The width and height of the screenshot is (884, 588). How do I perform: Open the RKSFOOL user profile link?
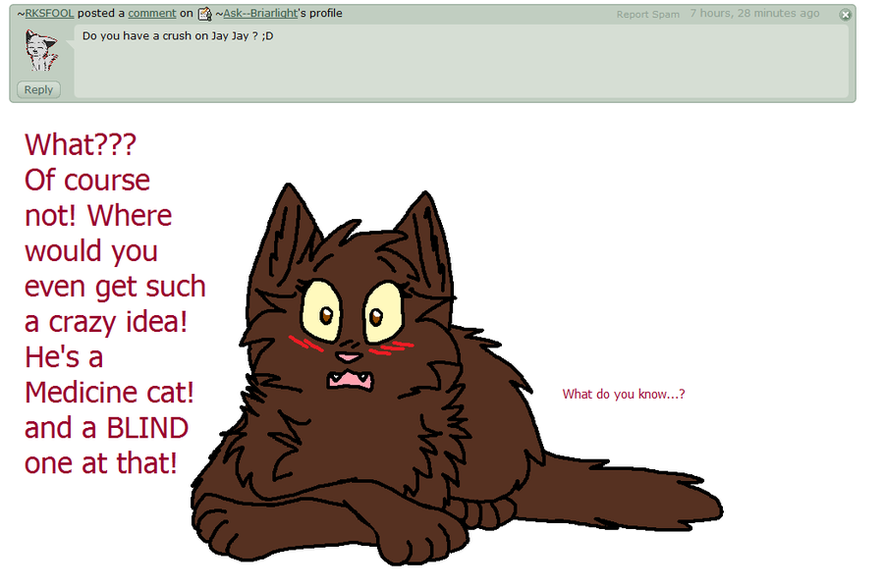click(x=49, y=14)
